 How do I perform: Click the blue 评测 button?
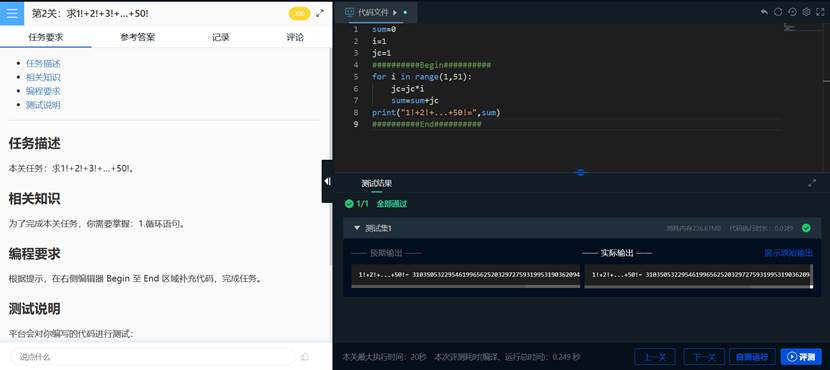pos(801,357)
